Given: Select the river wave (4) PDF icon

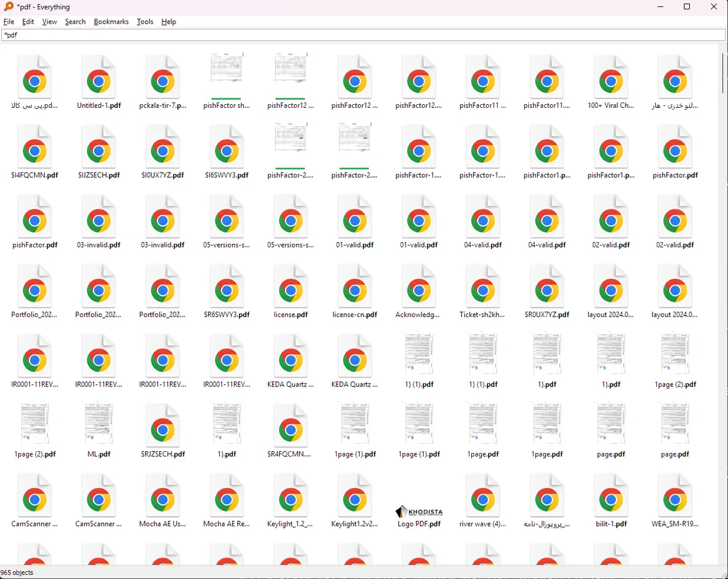Looking at the screenshot, I should pos(483,495).
